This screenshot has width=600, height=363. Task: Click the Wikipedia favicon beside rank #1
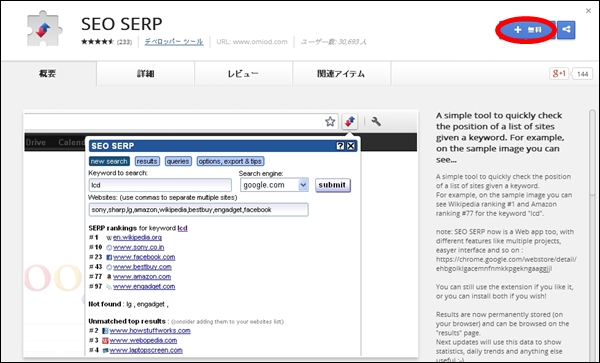pyautogui.click(x=109, y=238)
